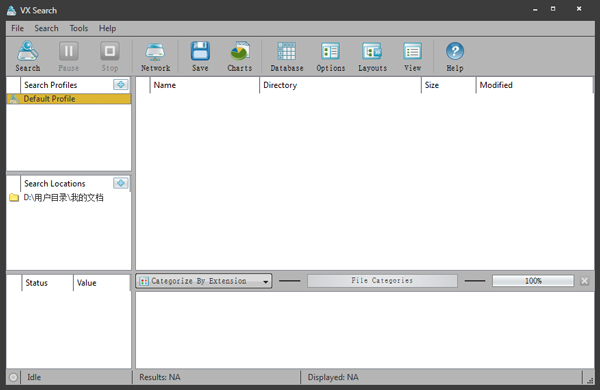
Task: Sort results by the Name column
Action: (x=205, y=85)
